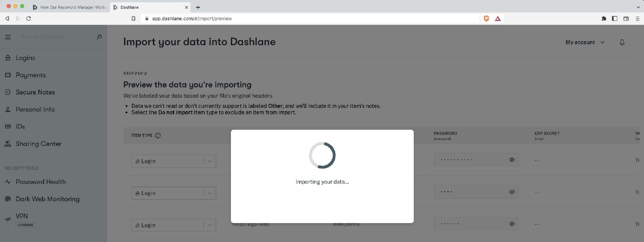
Task: Click the third row password field
Action: [476, 224]
